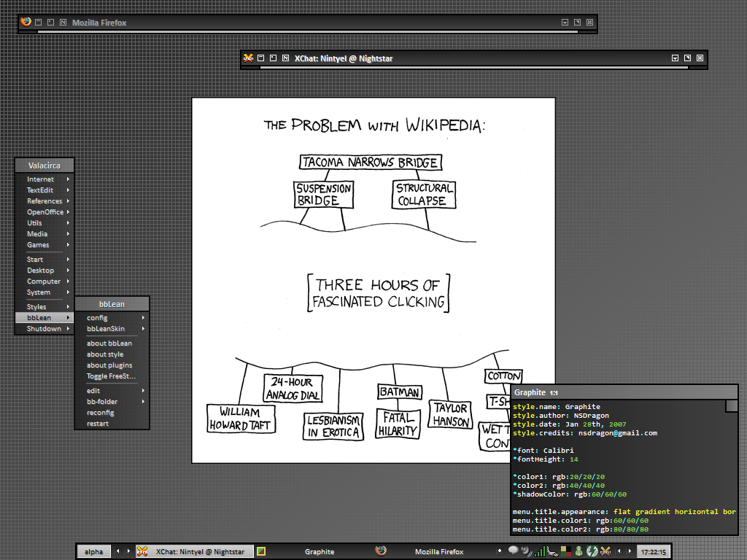This screenshot has width=747, height=560.
Task: Select 'about plugins' menu item
Action: [112, 365]
